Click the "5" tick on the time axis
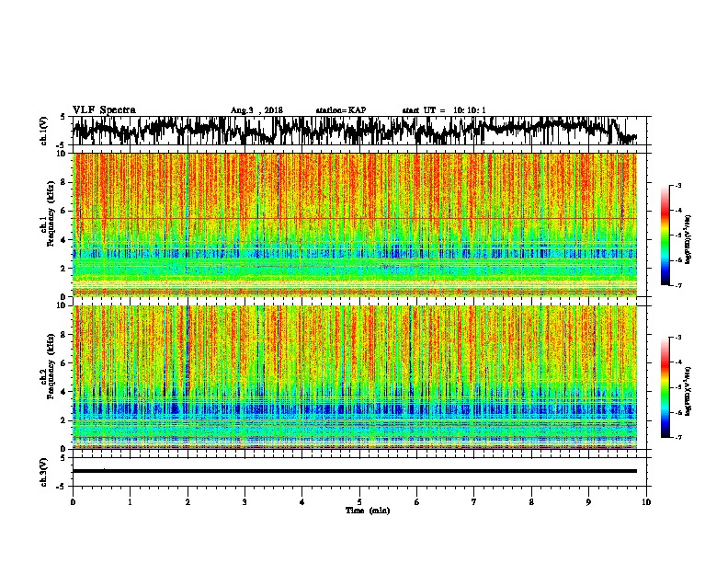The image size is (728, 563). pos(359,502)
